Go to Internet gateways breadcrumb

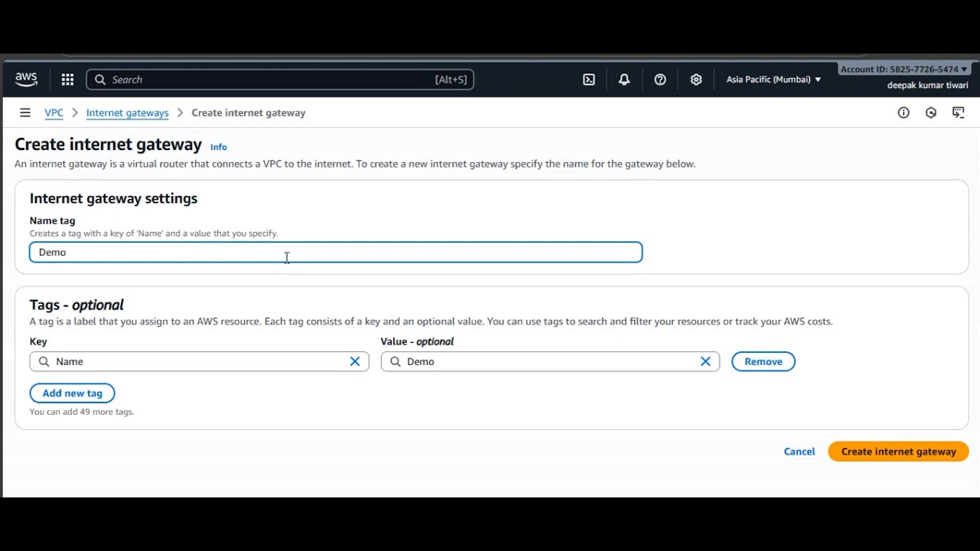(x=127, y=112)
